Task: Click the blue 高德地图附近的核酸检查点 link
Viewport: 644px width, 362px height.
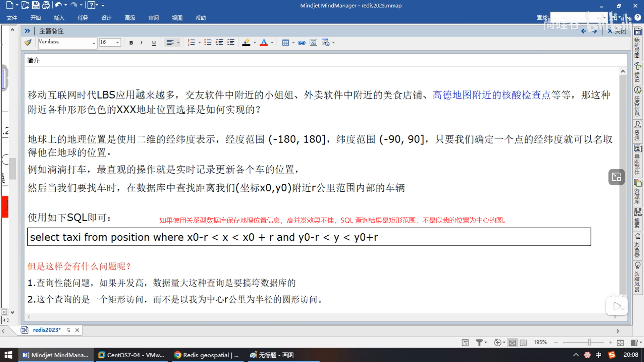Action: click(491, 95)
